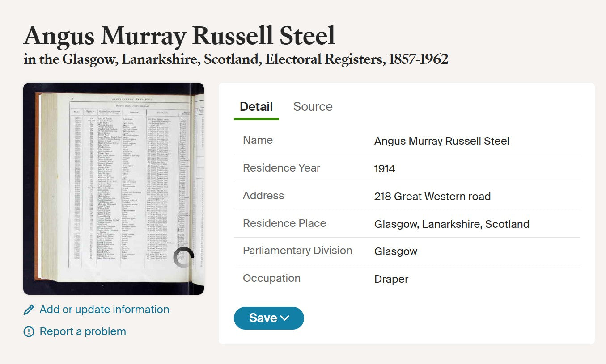Switch to the Source tab
Viewport: 606px width, 364px height.
click(x=313, y=107)
